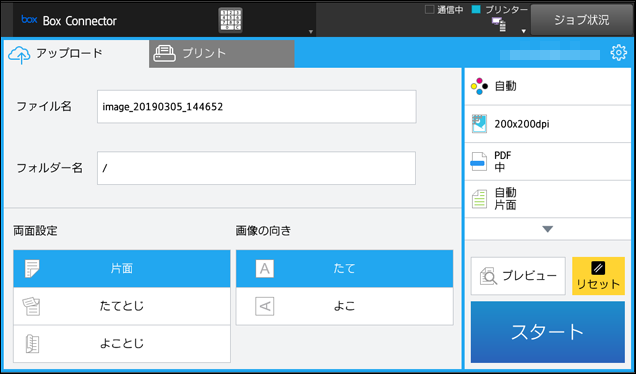The width and height of the screenshot is (636, 374).
Task: Click the 画像の向き section label
Action: [x=264, y=231]
